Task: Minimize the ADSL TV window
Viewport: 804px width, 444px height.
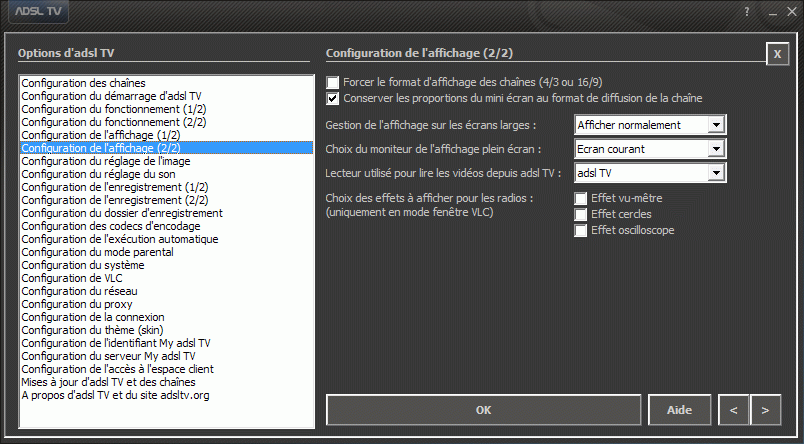Action: pyautogui.click(x=773, y=12)
